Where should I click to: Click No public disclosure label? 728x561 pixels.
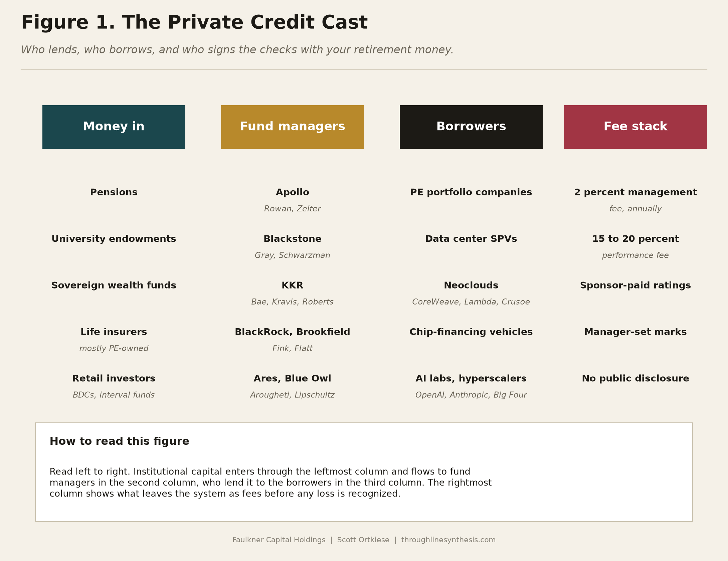(635, 378)
